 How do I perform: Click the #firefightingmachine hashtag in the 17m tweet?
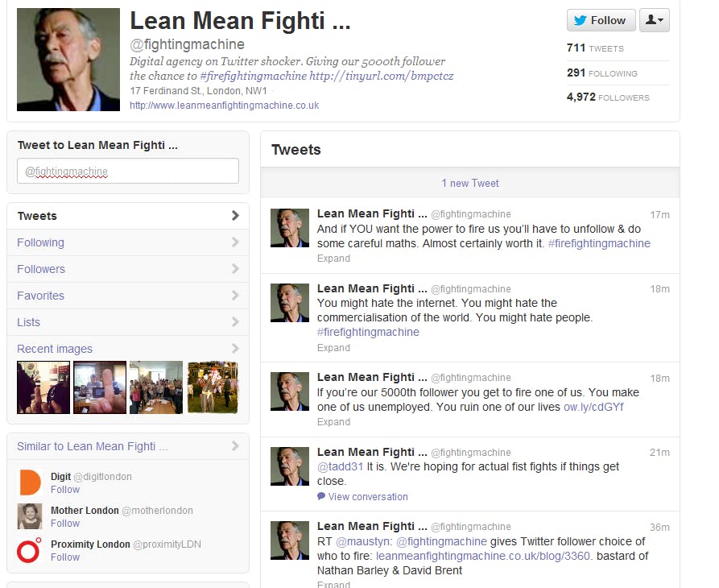[599, 243]
